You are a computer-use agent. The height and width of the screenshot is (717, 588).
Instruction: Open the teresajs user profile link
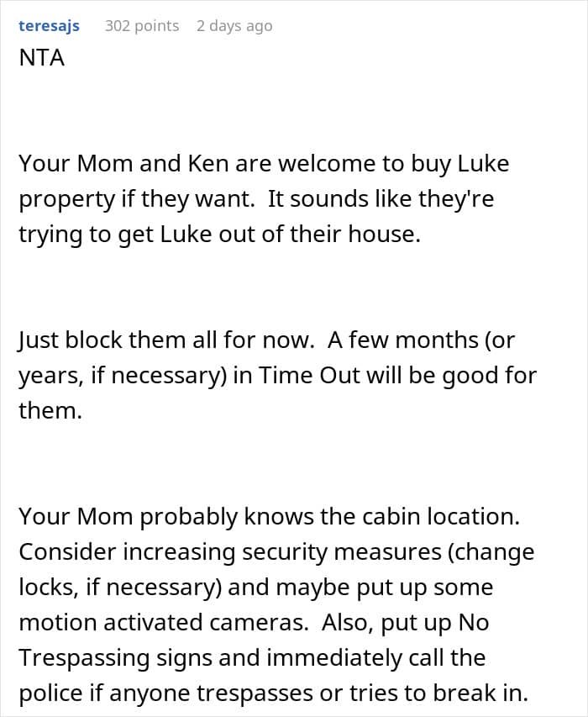(x=49, y=26)
